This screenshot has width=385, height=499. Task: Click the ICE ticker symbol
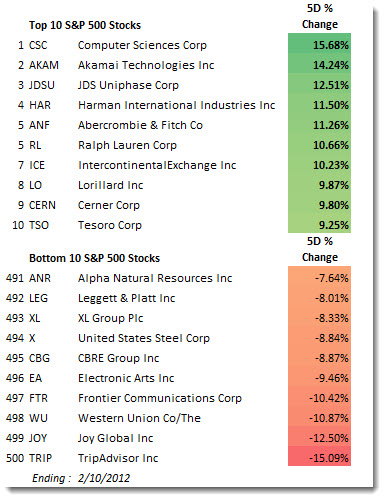[37, 165]
